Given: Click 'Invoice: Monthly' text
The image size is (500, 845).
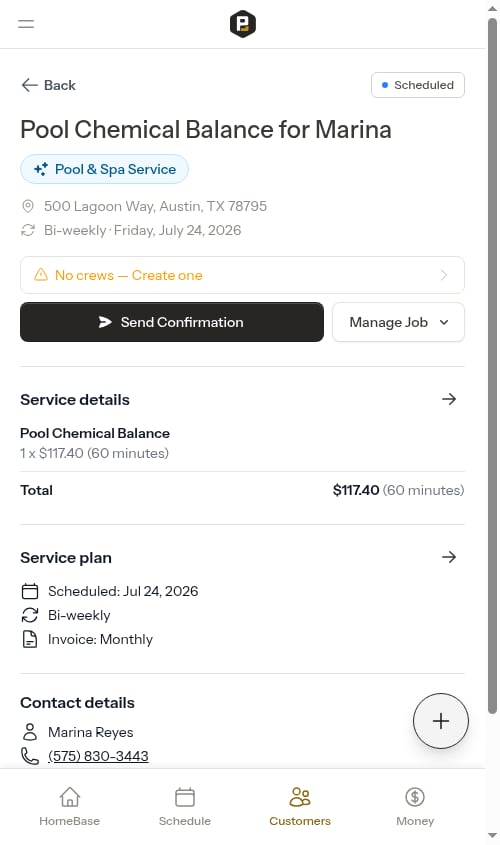Looking at the screenshot, I should point(100,639).
